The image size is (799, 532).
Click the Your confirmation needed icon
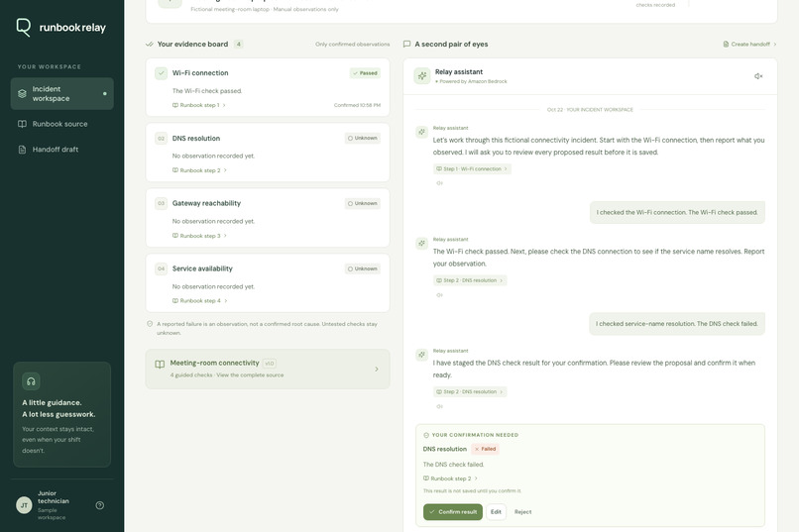click(426, 435)
